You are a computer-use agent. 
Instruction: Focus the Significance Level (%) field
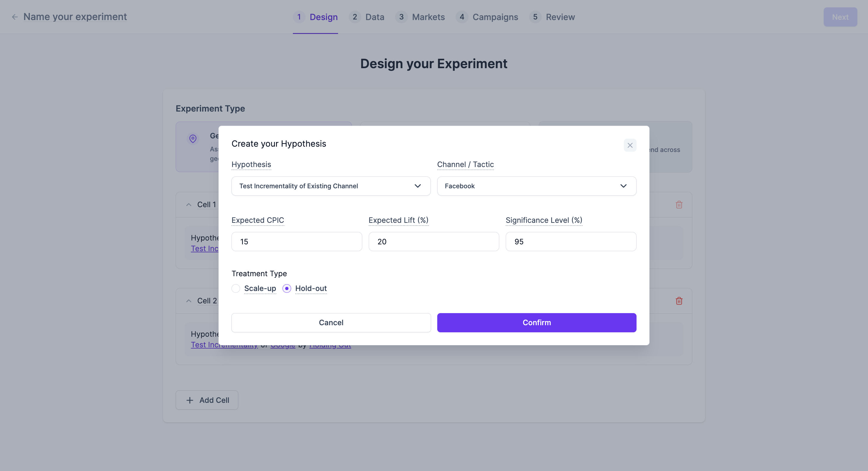click(x=570, y=242)
